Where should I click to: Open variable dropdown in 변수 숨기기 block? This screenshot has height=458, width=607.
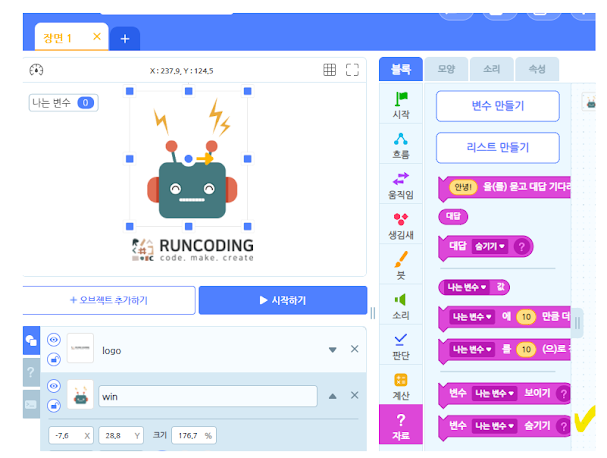(x=494, y=426)
